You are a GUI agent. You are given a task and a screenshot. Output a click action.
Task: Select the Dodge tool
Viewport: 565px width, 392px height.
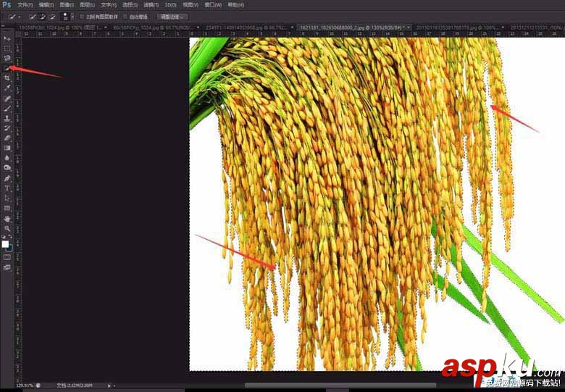pyautogui.click(x=7, y=168)
